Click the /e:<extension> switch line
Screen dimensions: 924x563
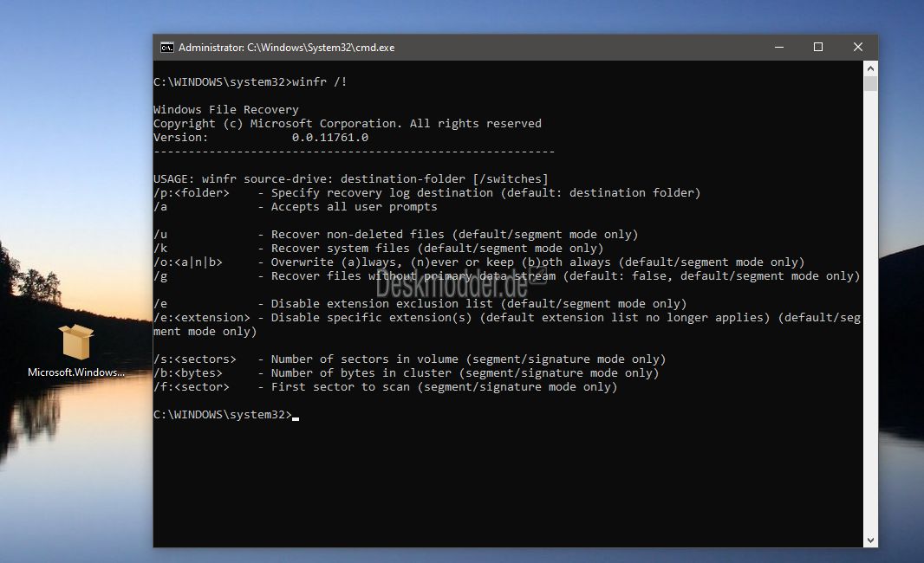(x=507, y=317)
